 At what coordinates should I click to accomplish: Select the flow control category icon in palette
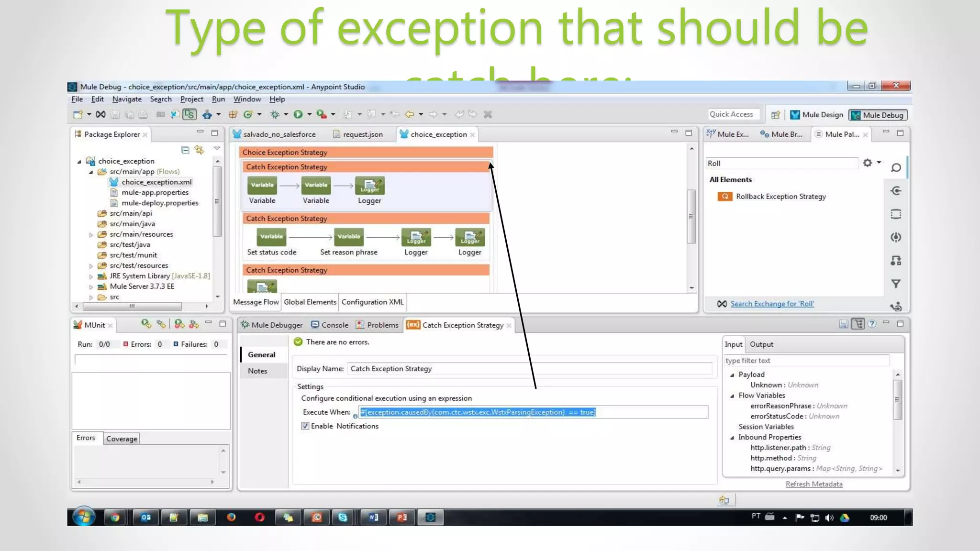pyautogui.click(x=896, y=261)
